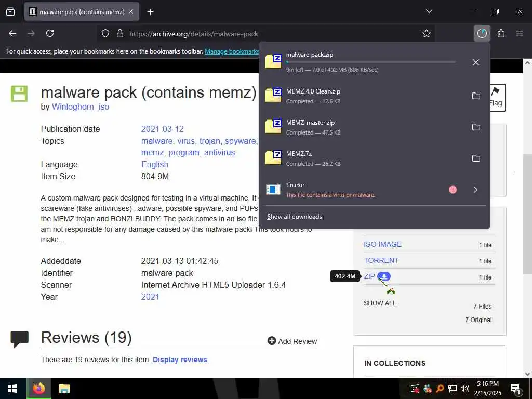Image resolution: width=532 pixels, height=399 pixels.
Task: Open the spyware topic link
Action: tap(240, 141)
